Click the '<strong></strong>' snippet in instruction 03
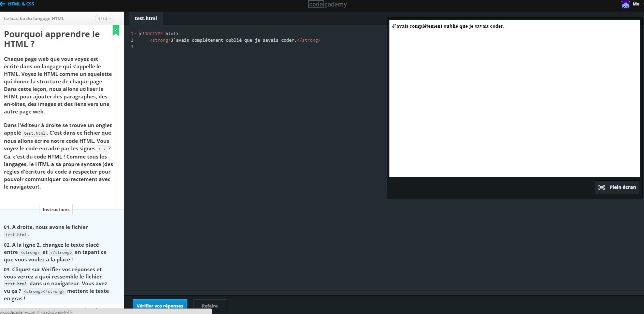Screen dimensions: 644x314 click(x=44, y=291)
